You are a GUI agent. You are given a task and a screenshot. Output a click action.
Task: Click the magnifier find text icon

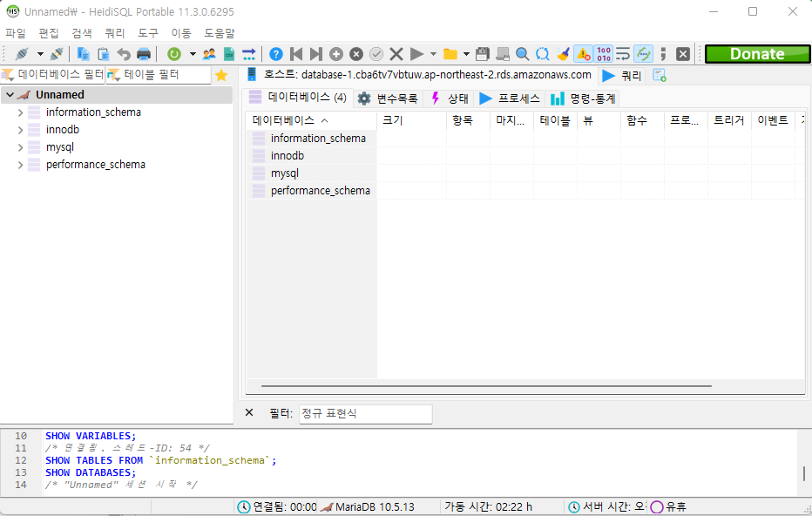click(x=523, y=54)
